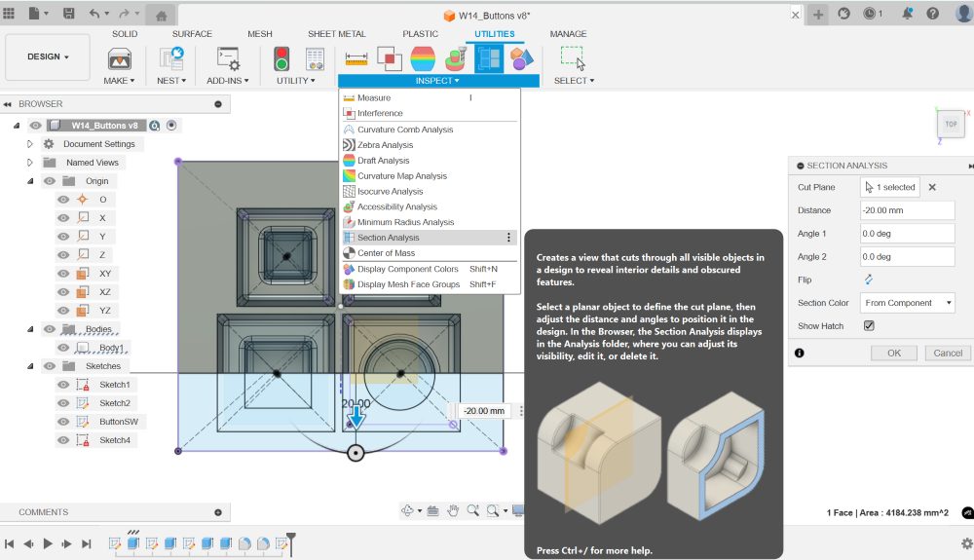Viewport: 974px width, 560px height.
Task: Click the rainbow Draft Analysis toolbar icon
Action: pyautogui.click(x=423, y=59)
